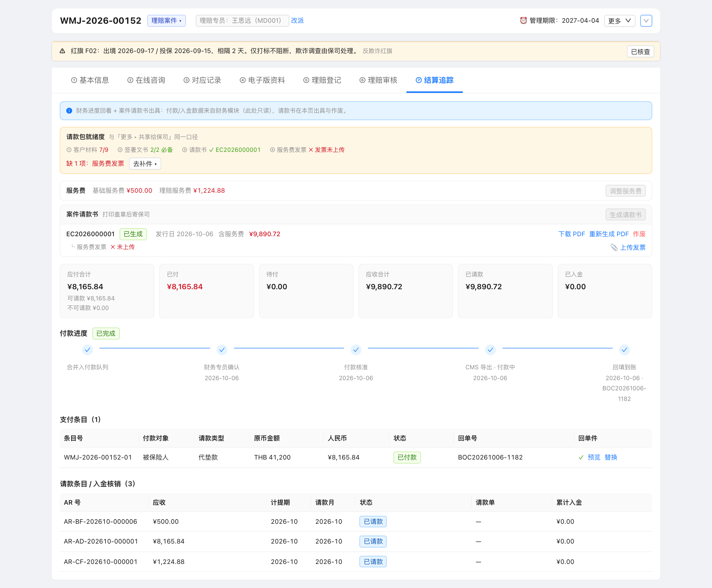Click the 下载 PDF link
The width and height of the screenshot is (712, 588).
pyautogui.click(x=571, y=234)
